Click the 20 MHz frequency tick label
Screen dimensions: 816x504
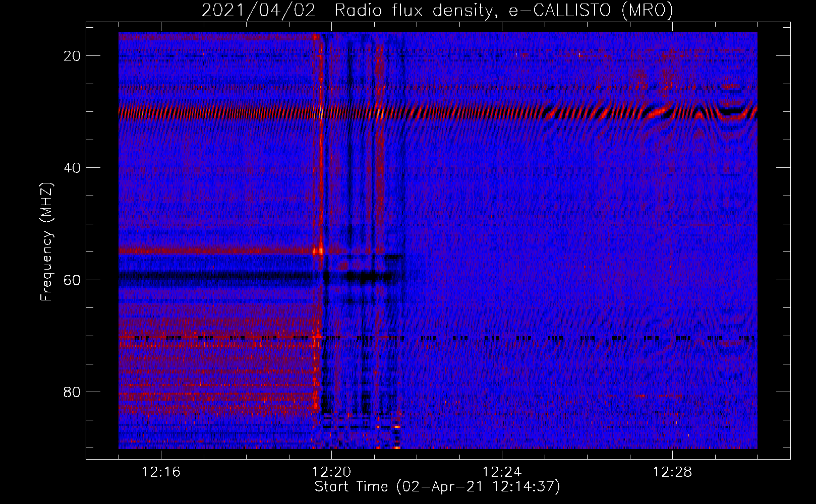tap(72, 56)
